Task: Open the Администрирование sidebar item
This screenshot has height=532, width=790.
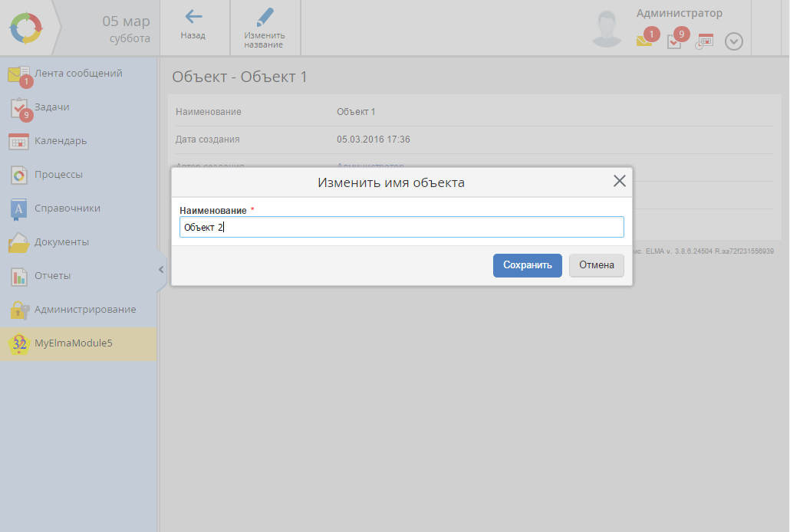Action: click(84, 310)
